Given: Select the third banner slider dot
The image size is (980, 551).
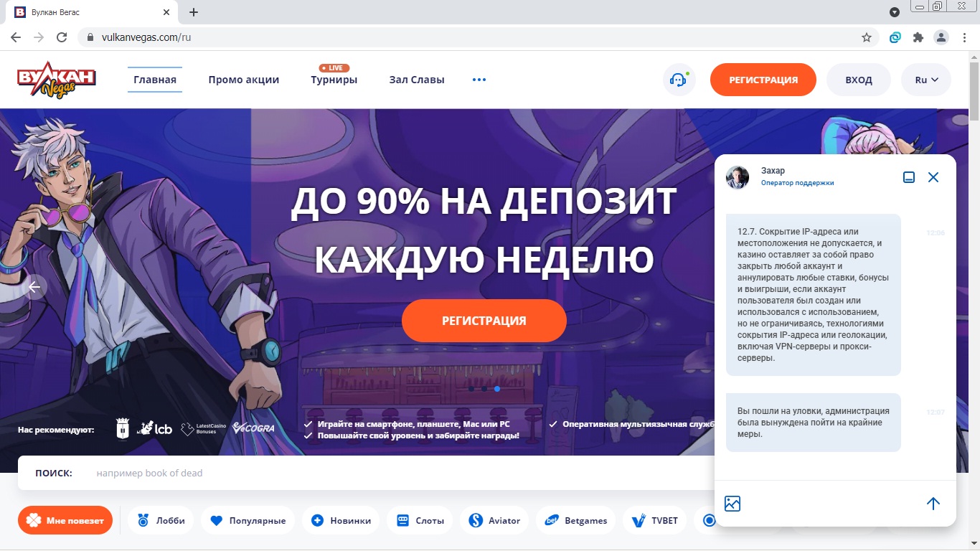Looking at the screenshot, I should pos(497,389).
